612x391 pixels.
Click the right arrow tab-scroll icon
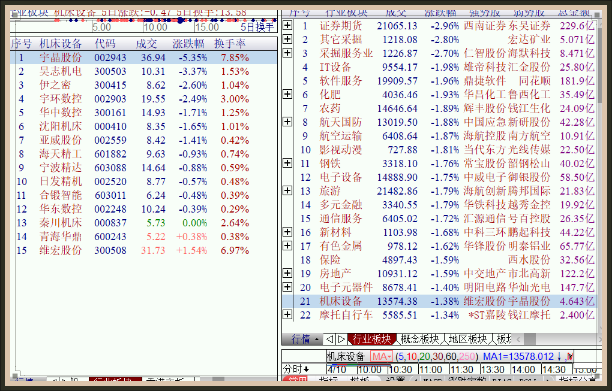point(341,339)
